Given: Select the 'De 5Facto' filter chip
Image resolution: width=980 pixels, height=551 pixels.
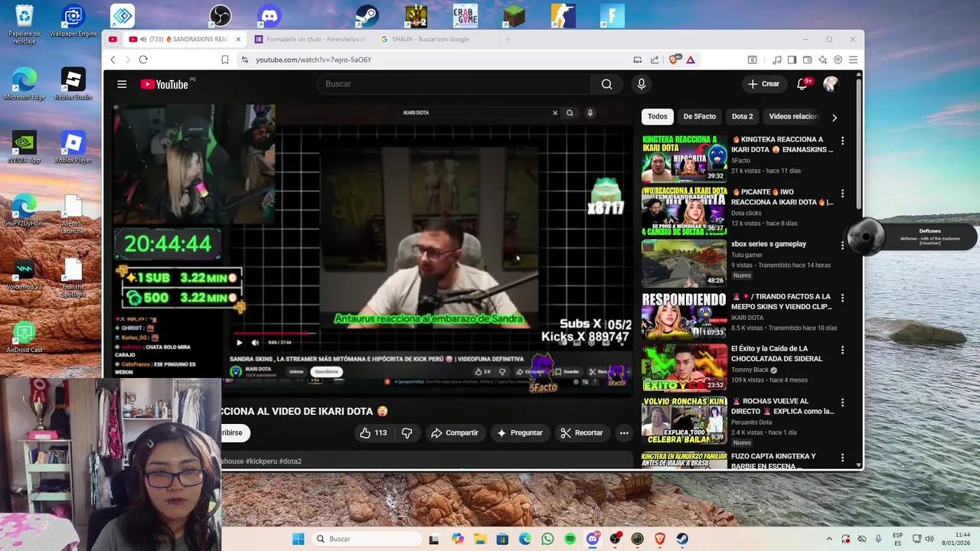Looking at the screenshot, I should pyautogui.click(x=700, y=116).
